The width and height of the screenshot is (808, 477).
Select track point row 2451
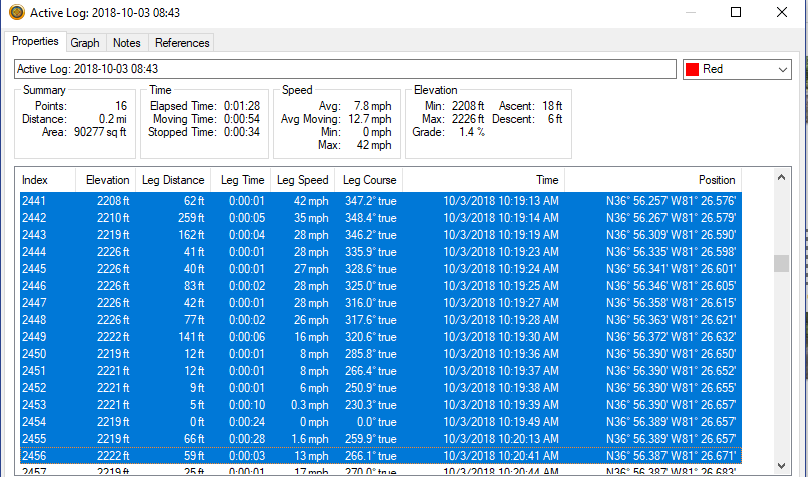tap(381, 371)
